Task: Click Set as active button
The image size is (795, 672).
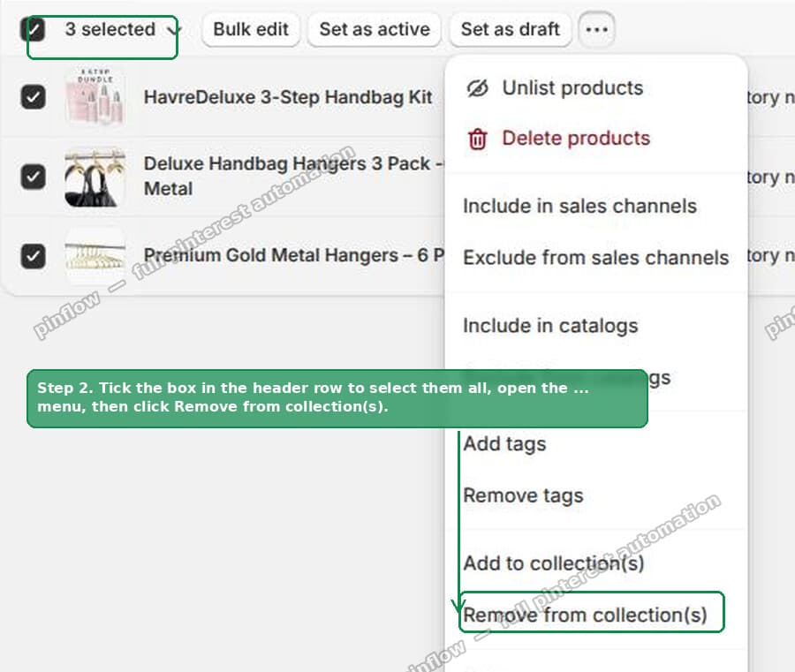Action: 375,29
